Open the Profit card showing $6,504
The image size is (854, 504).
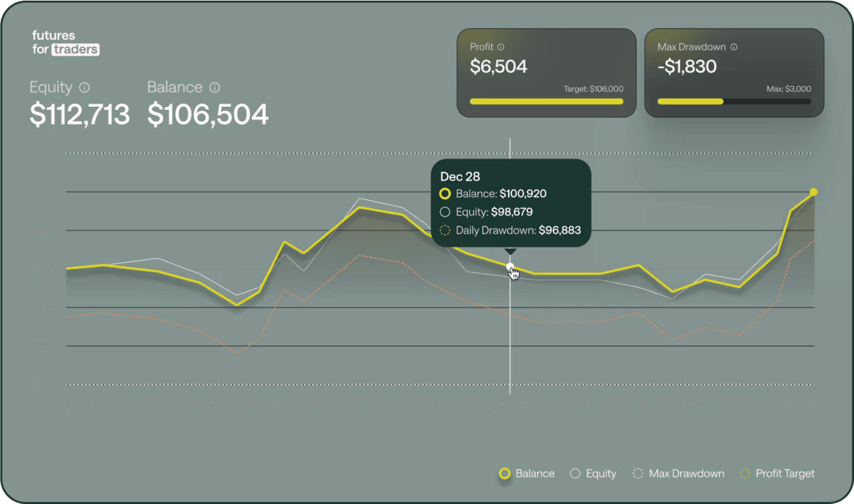(x=547, y=73)
